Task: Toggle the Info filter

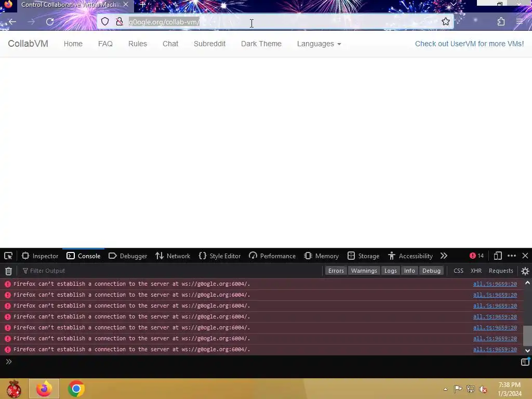Action: 409,271
